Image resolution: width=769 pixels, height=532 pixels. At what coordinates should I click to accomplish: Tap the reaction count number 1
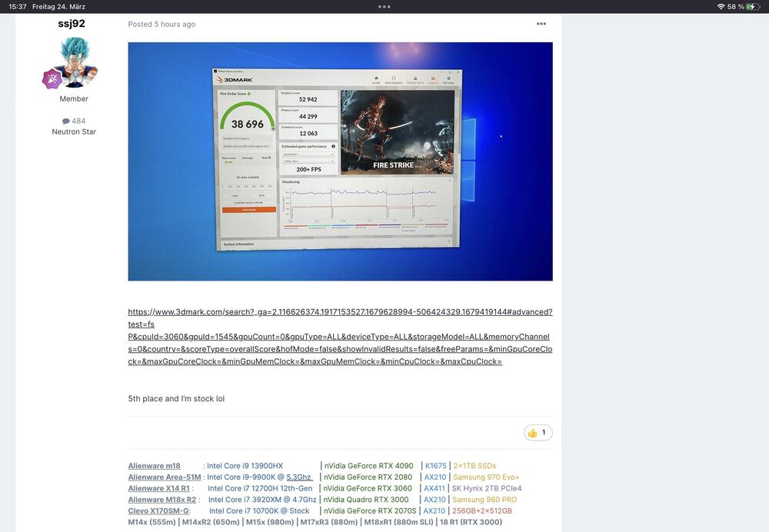(x=544, y=433)
